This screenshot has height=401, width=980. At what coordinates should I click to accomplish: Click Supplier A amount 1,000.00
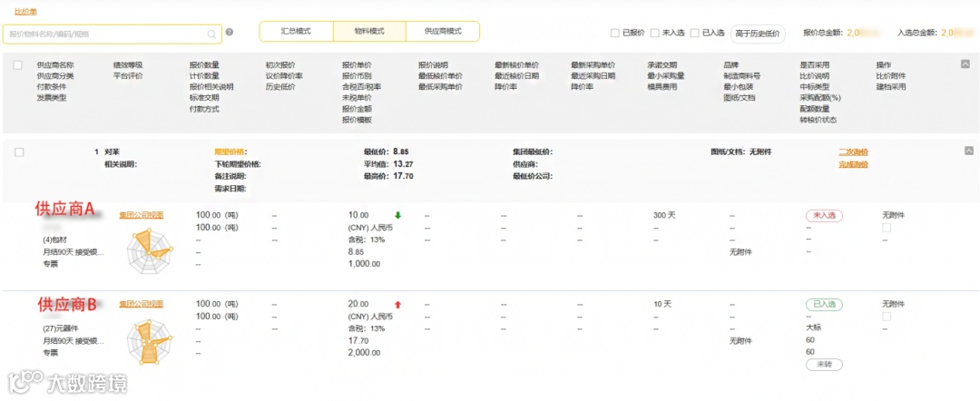(364, 264)
